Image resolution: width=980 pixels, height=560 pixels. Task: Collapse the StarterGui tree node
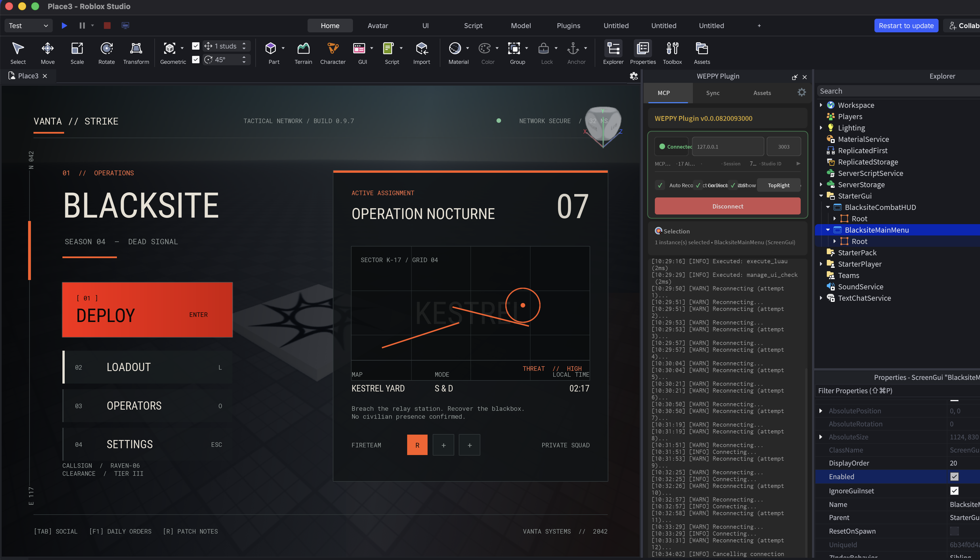(x=821, y=196)
